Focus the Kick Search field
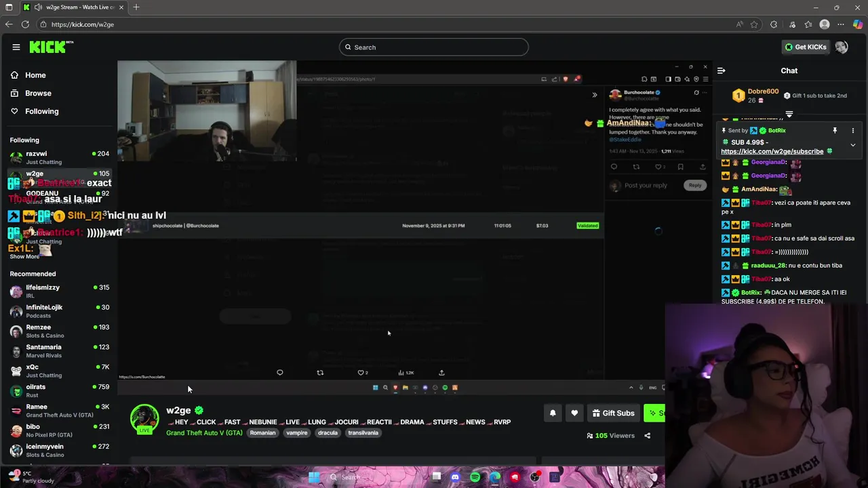 (434, 47)
